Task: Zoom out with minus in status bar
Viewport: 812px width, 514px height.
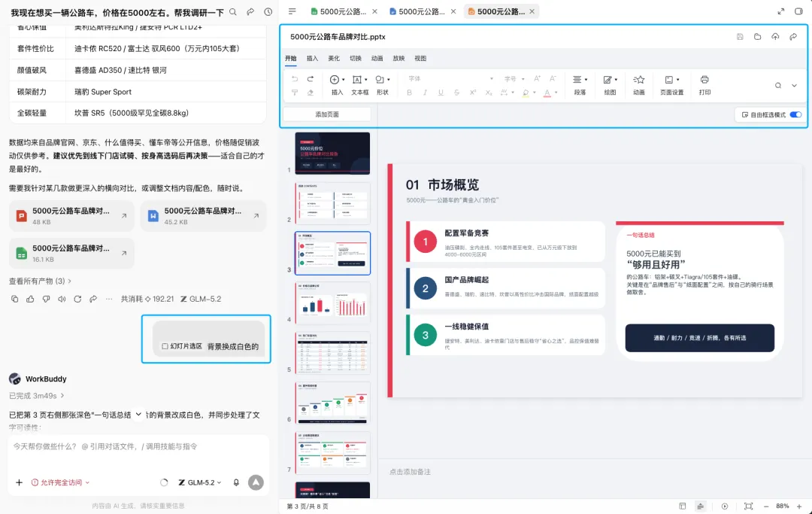Action: (x=766, y=506)
